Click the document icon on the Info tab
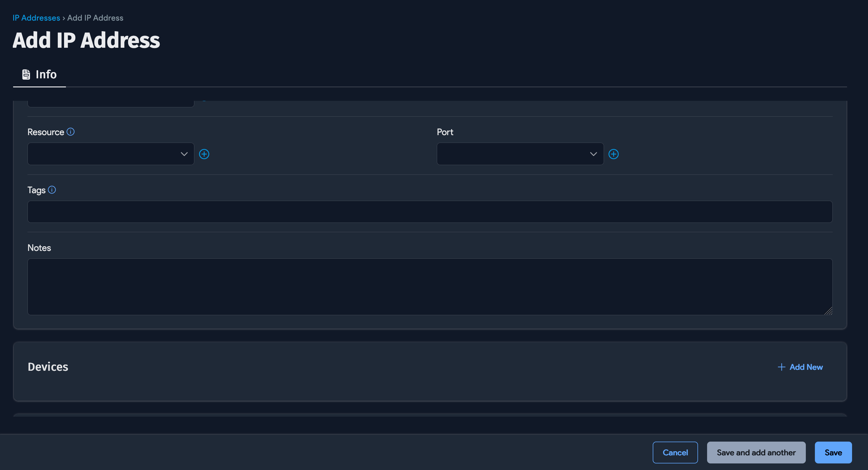This screenshot has width=868, height=470. click(x=26, y=74)
